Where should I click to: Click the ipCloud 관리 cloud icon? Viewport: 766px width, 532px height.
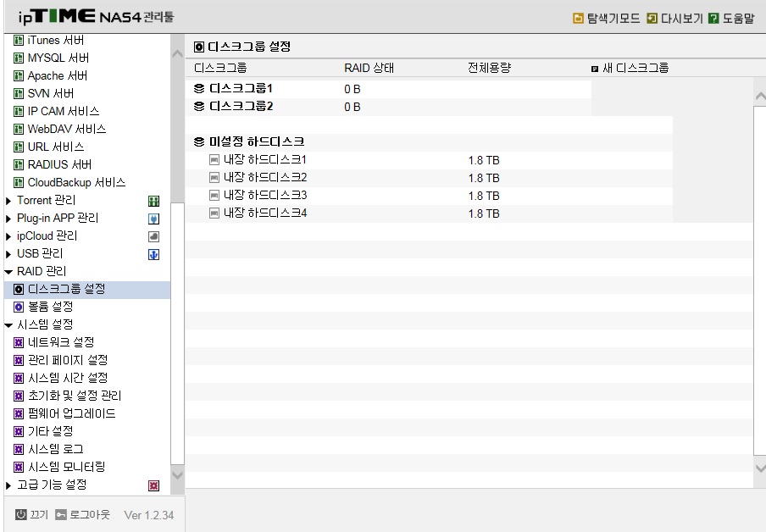[x=153, y=236]
